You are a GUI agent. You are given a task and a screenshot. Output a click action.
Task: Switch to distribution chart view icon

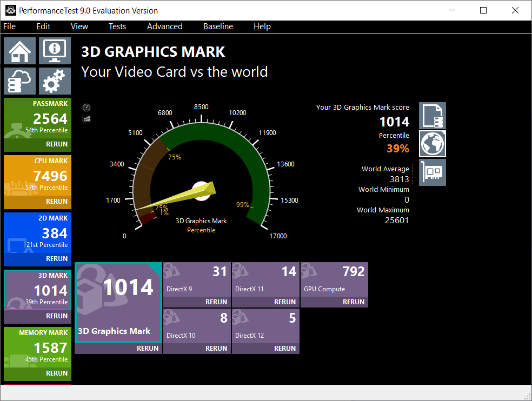click(87, 119)
